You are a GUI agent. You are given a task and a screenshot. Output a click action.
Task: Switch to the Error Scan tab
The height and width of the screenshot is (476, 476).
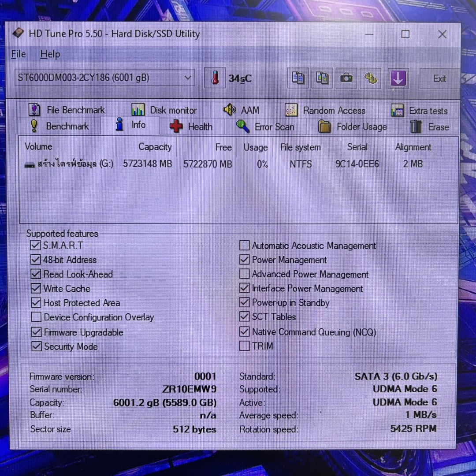coord(265,127)
